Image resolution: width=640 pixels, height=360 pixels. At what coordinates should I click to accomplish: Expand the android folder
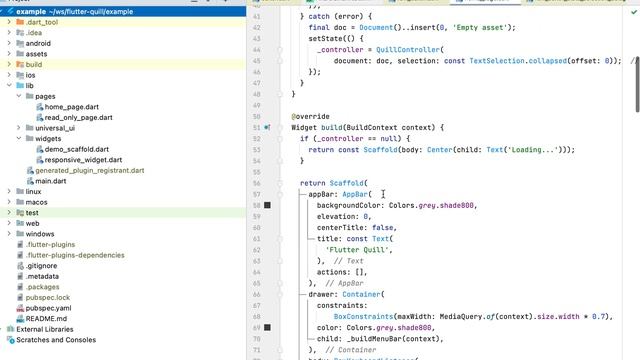coord(9,43)
